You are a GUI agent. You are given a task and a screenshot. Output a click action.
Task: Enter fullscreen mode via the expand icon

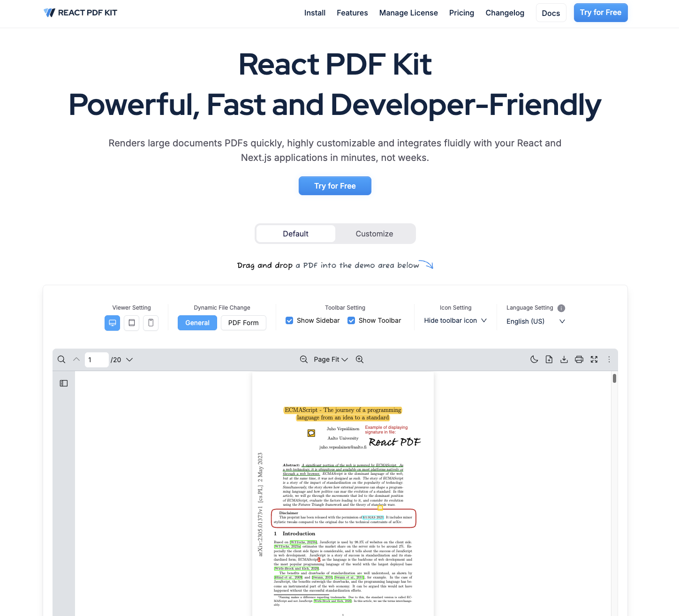point(594,359)
